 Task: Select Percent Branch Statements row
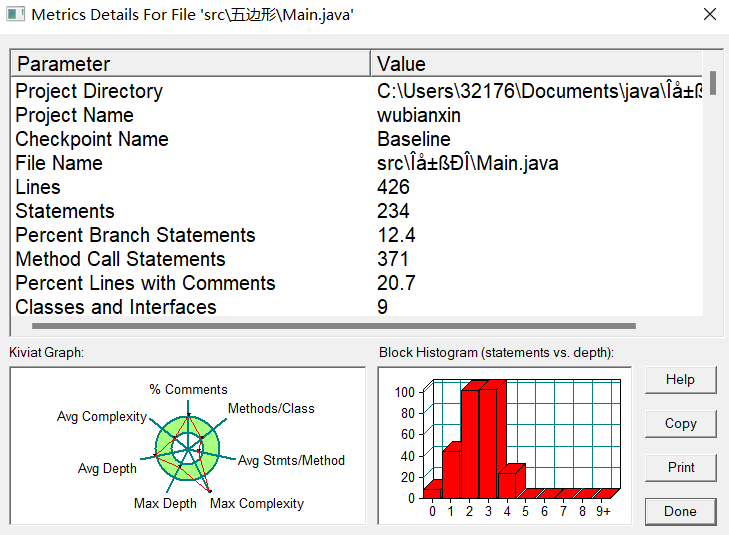point(357,235)
